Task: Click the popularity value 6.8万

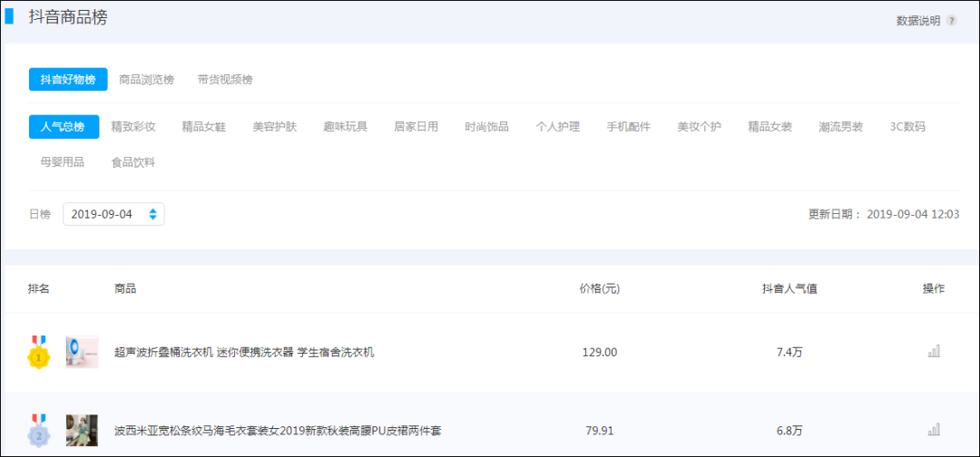Action: click(789, 431)
